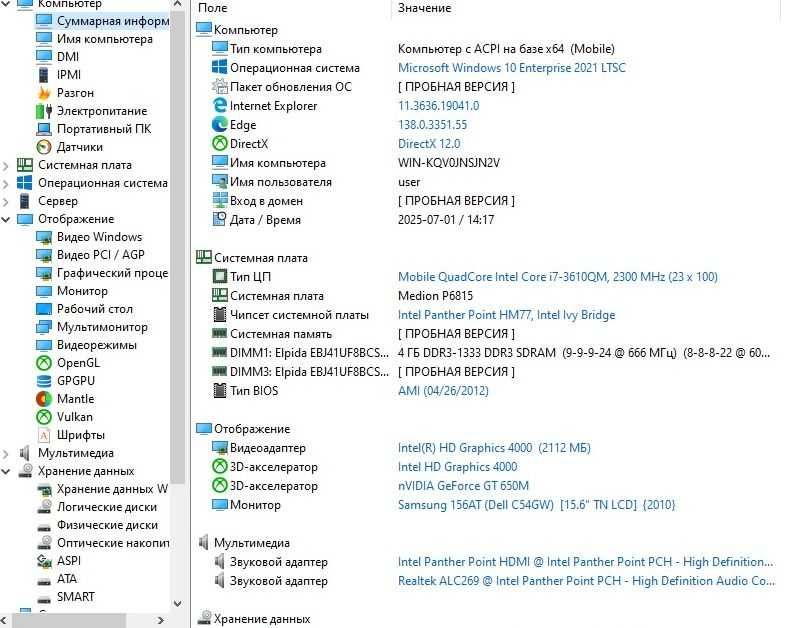Open Microsoft Windows 10 Enterprise 2021 LTSC link
Screen dimensions: 797x628
(512, 68)
